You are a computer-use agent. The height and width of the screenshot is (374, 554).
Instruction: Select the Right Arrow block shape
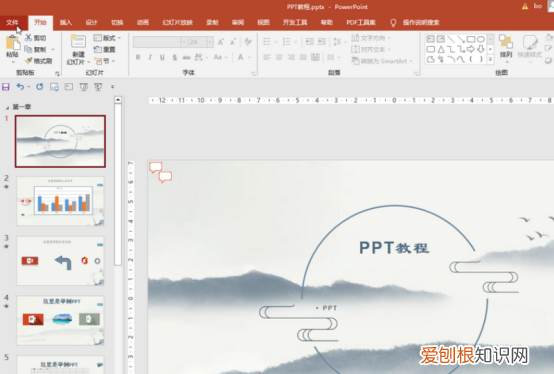[471, 49]
